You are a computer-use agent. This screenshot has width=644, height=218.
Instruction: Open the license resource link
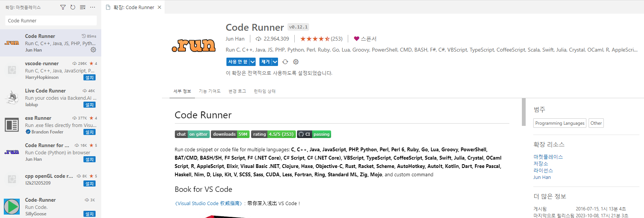coord(543,170)
